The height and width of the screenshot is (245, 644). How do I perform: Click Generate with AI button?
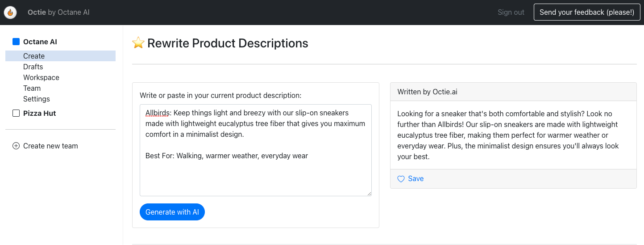tap(172, 212)
